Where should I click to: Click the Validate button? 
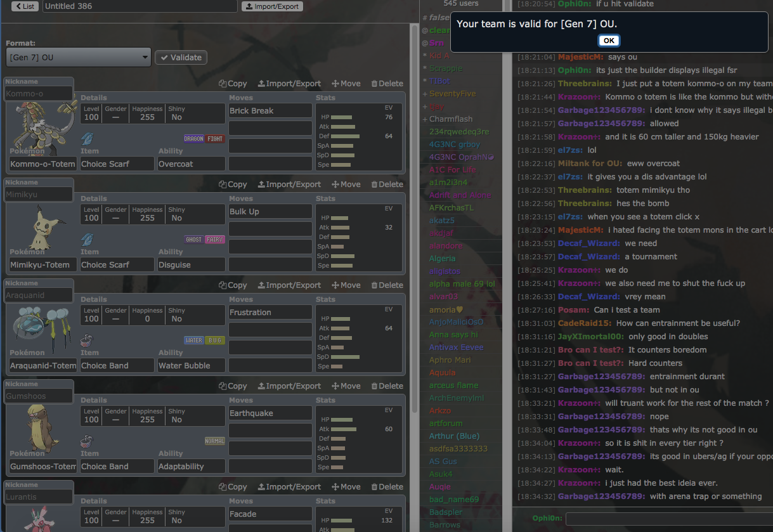pos(181,57)
